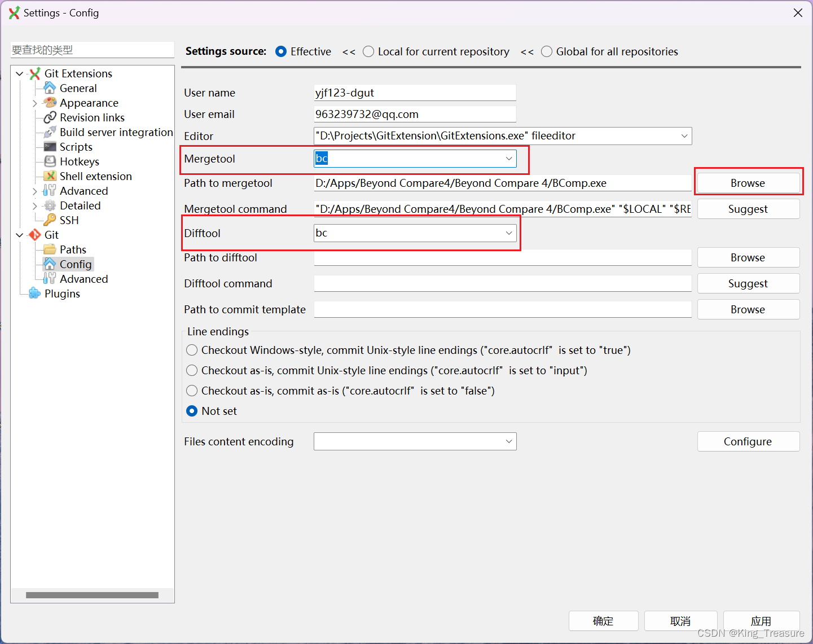Select Not set line endings option
The width and height of the screenshot is (813, 644).
[x=192, y=411]
